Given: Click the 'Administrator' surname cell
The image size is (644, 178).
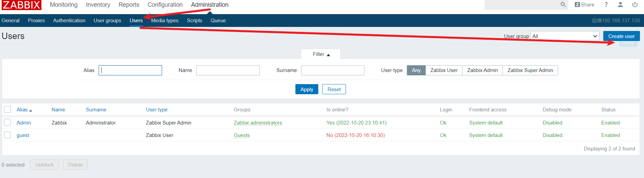Looking at the screenshot, I should 101,123.
